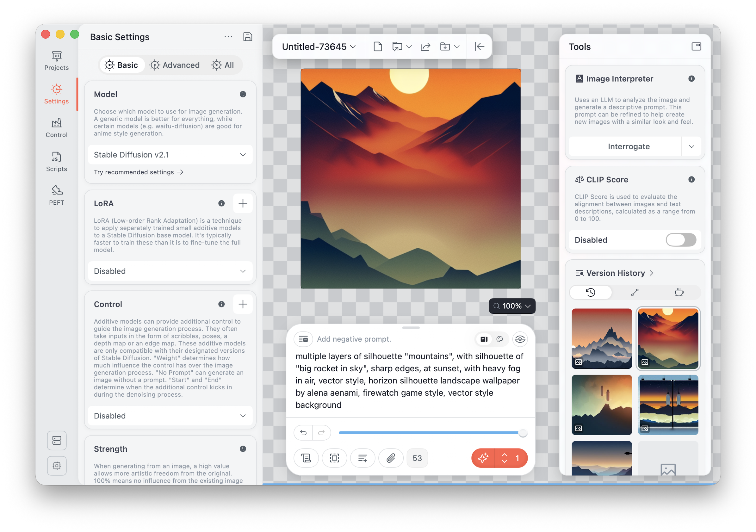Click the save settings icon
This screenshot has width=756, height=532.
click(x=248, y=37)
